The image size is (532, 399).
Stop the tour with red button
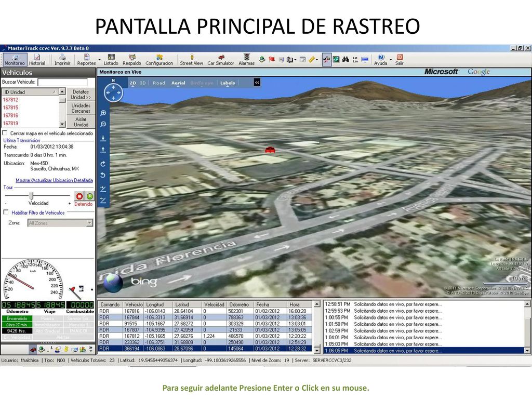point(79,196)
